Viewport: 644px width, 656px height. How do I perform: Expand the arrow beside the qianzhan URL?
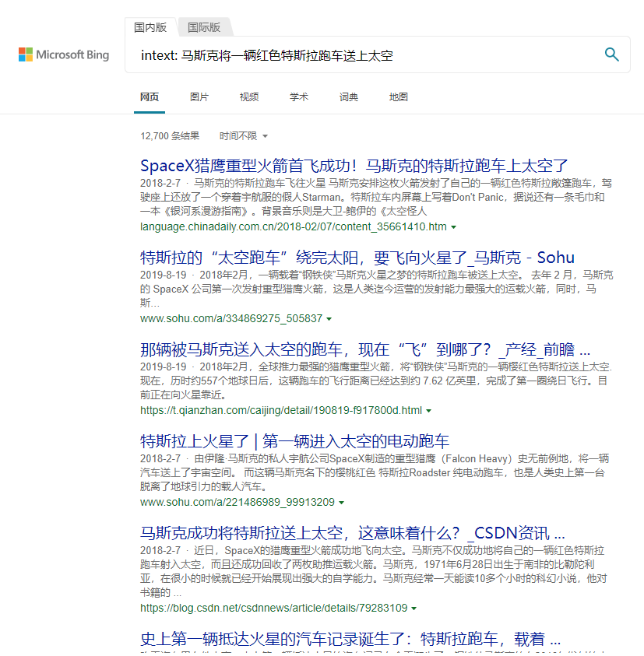[x=429, y=411]
